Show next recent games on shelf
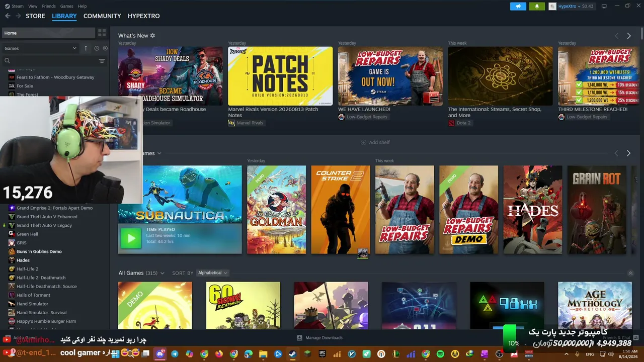The height and width of the screenshot is (362, 644). coord(628,153)
